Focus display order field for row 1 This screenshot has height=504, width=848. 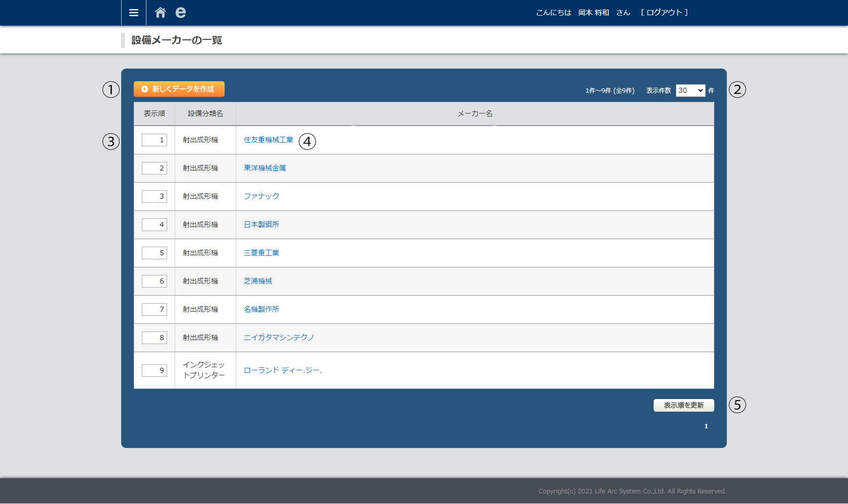click(x=154, y=140)
